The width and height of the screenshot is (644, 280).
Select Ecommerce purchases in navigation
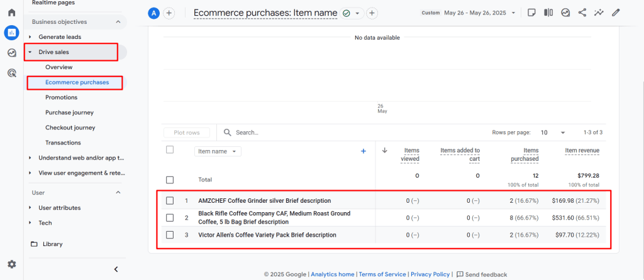pyautogui.click(x=77, y=82)
